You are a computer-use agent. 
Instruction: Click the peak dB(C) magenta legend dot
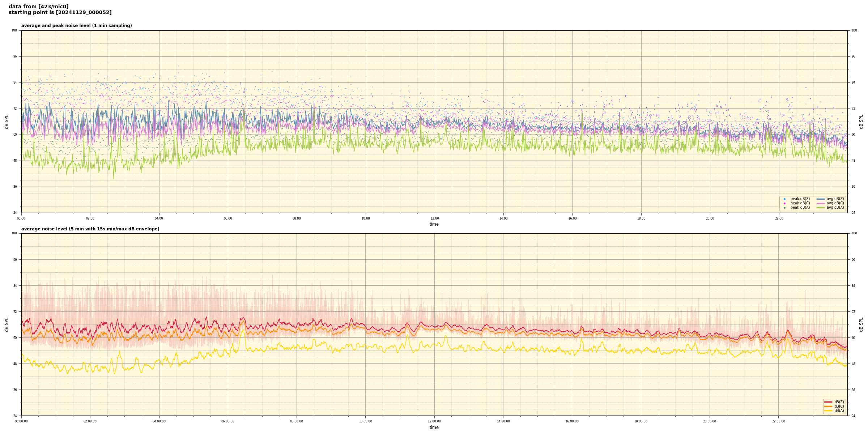coord(784,203)
